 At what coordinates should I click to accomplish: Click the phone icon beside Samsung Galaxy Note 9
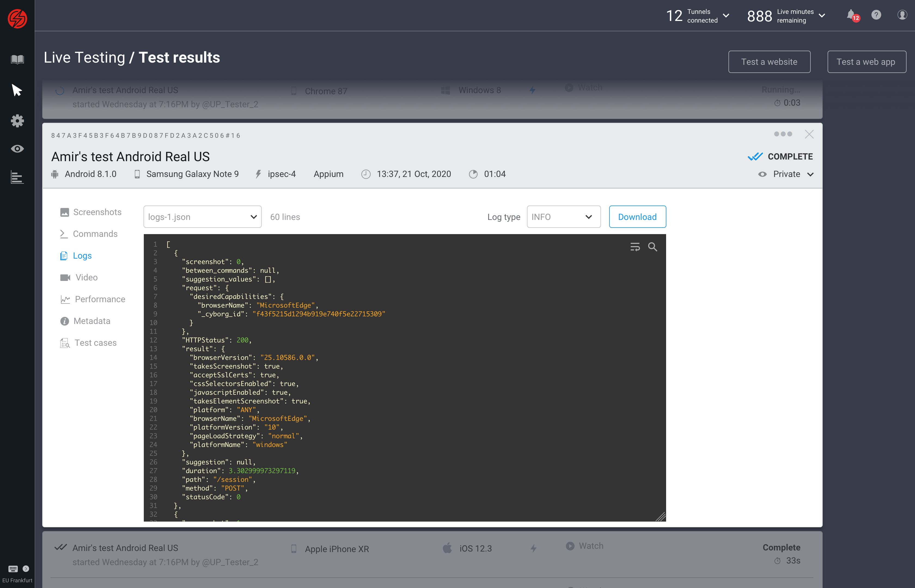coord(137,174)
